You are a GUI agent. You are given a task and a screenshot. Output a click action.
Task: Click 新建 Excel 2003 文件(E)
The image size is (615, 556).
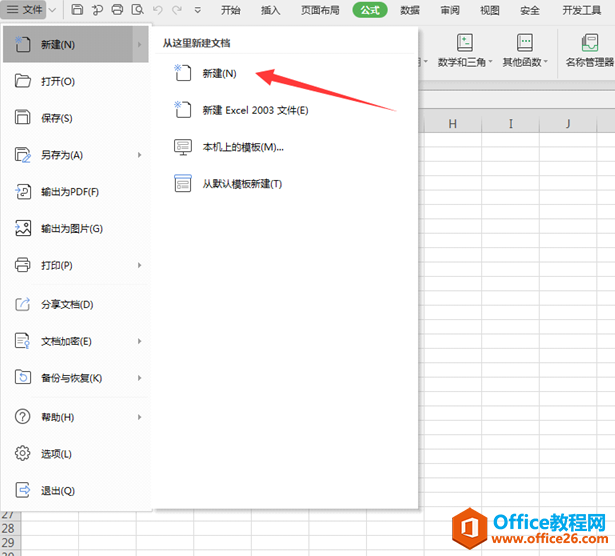pos(255,110)
